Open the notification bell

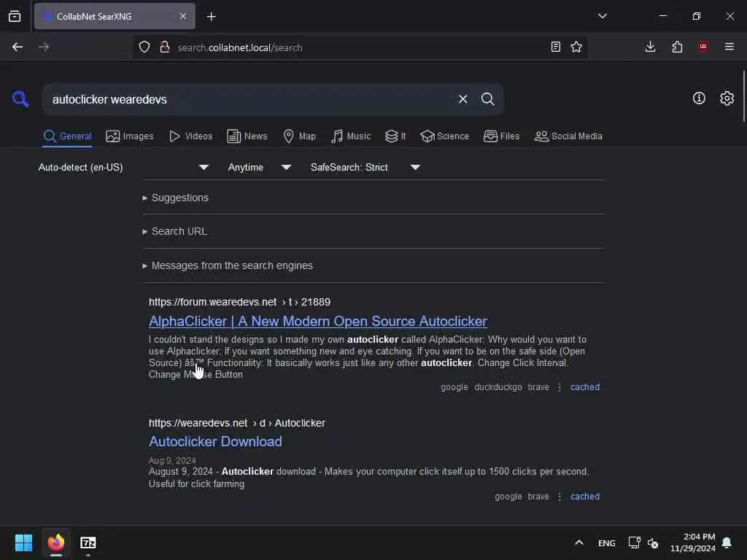click(x=727, y=542)
